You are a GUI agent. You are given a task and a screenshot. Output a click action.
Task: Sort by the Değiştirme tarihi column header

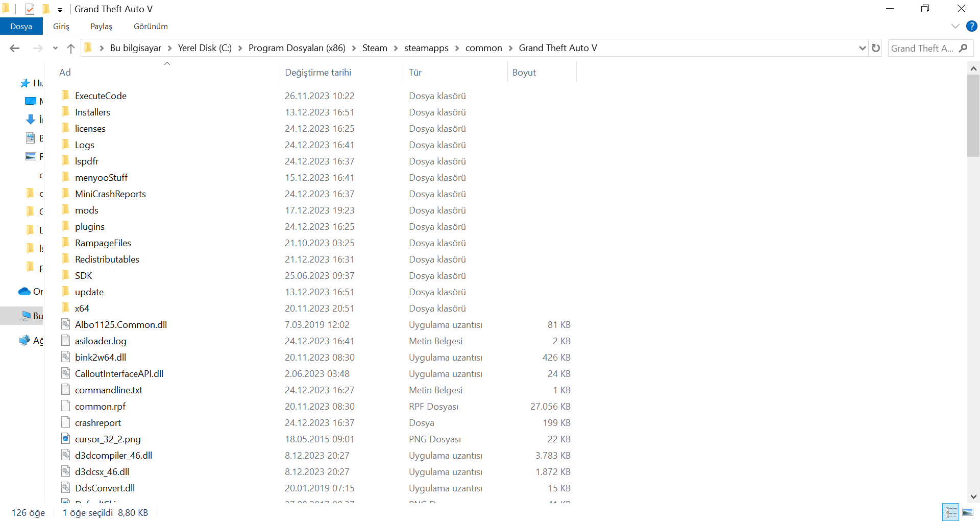click(x=342, y=72)
